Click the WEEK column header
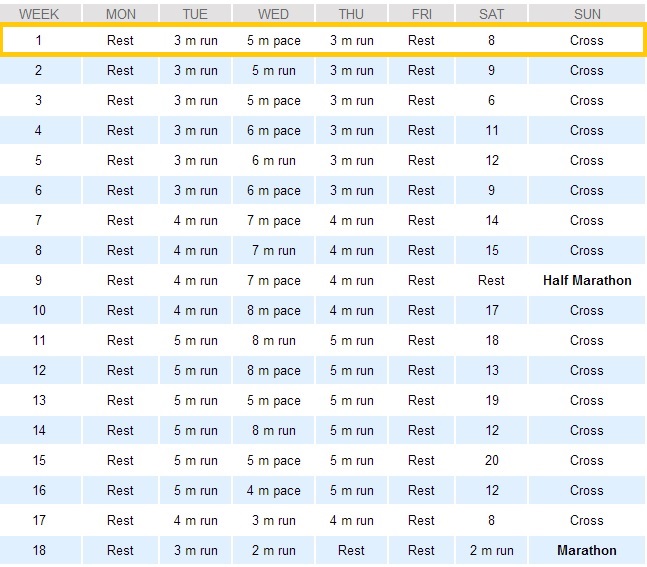 (x=39, y=14)
